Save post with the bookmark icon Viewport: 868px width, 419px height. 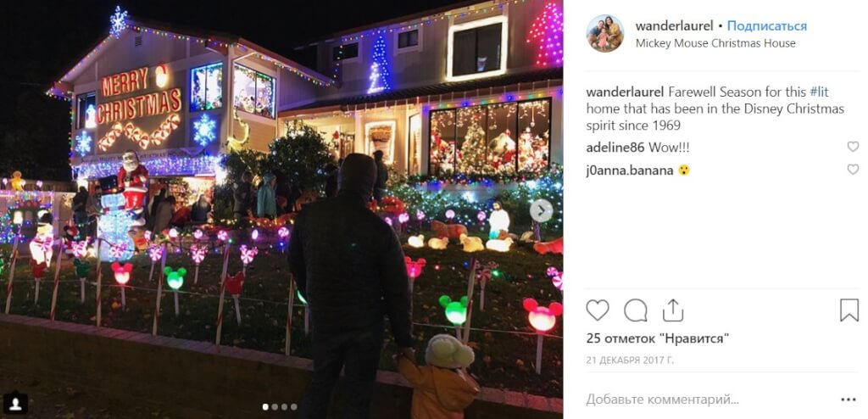pyautogui.click(x=849, y=310)
